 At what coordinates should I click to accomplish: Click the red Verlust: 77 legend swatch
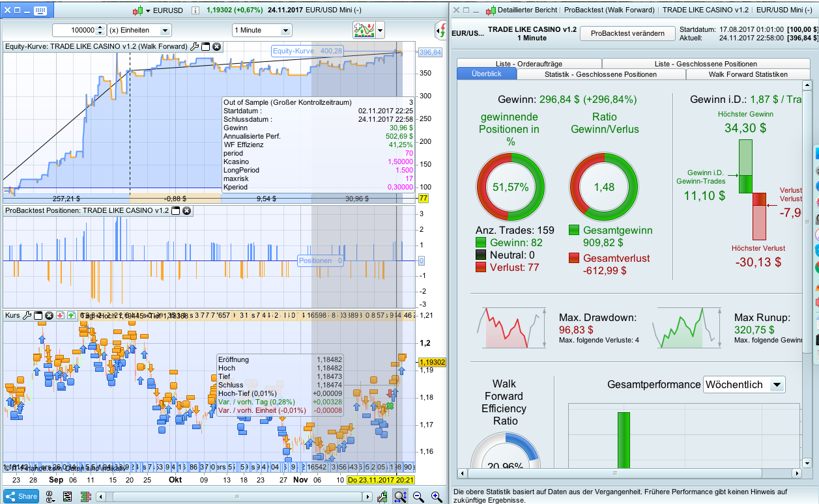pos(480,267)
